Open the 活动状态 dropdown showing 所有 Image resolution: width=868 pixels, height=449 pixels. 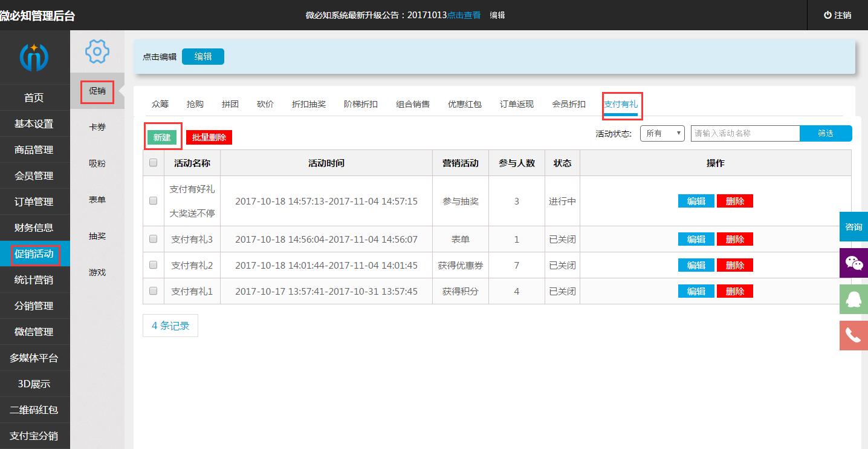click(x=662, y=133)
